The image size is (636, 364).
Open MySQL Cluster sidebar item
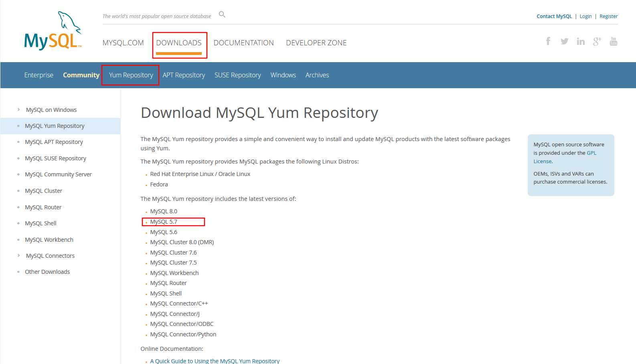click(x=43, y=191)
